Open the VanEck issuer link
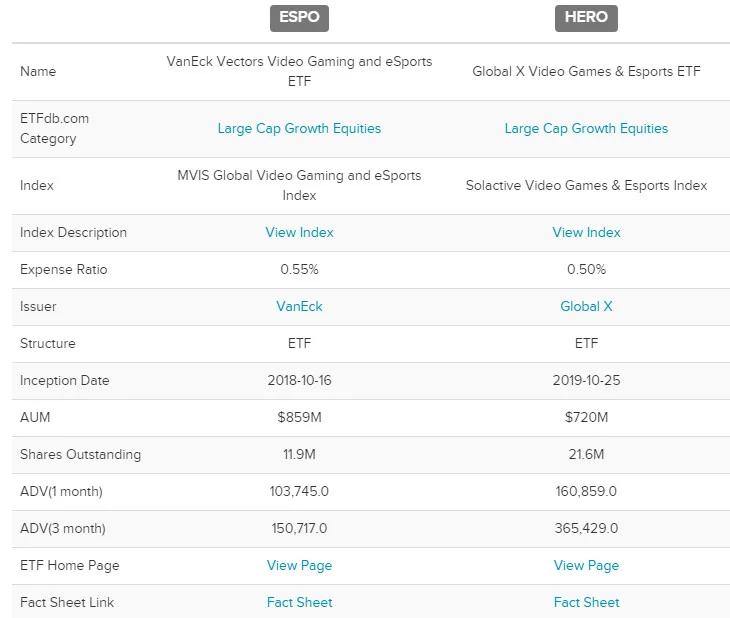This screenshot has height=618, width=730. 299,306
